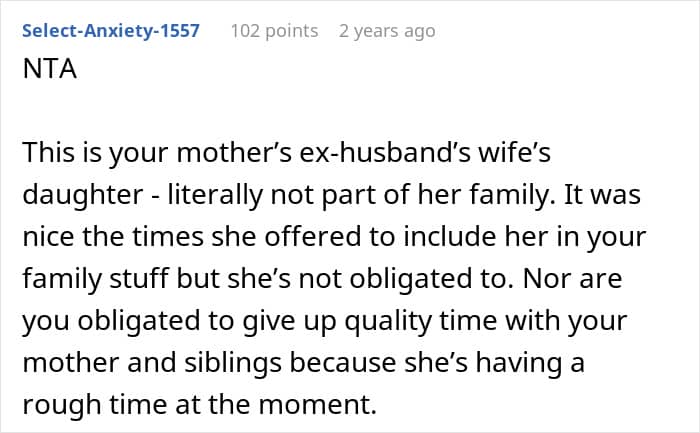Open the Select-Anxiety-1557 user profile
The image size is (700, 433).
(x=110, y=31)
